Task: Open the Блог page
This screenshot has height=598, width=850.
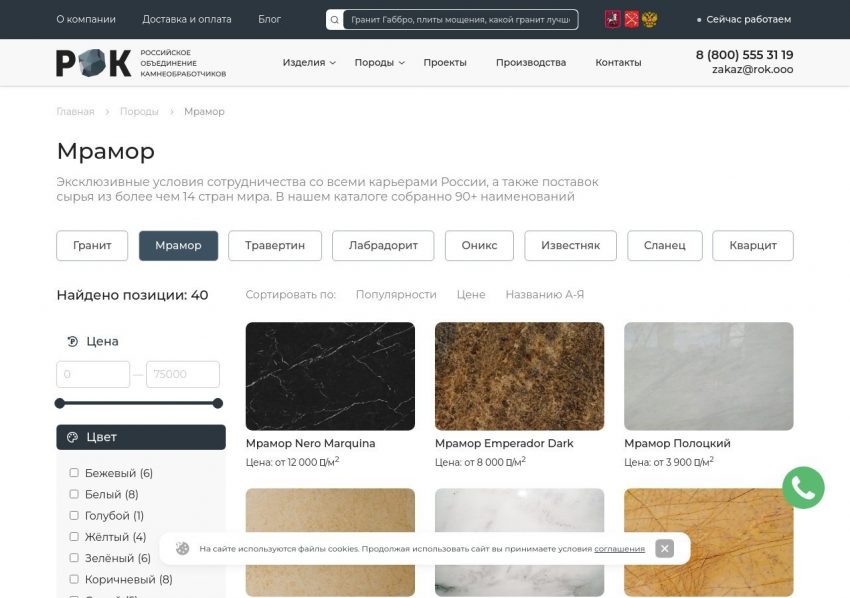Action: click(269, 20)
